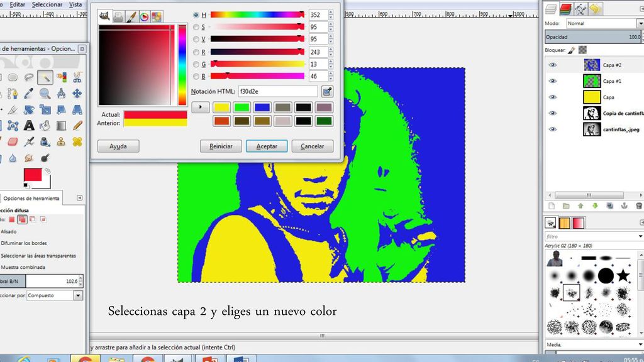Click the Aceptar button
This screenshot has height=362, width=644.
click(x=267, y=146)
